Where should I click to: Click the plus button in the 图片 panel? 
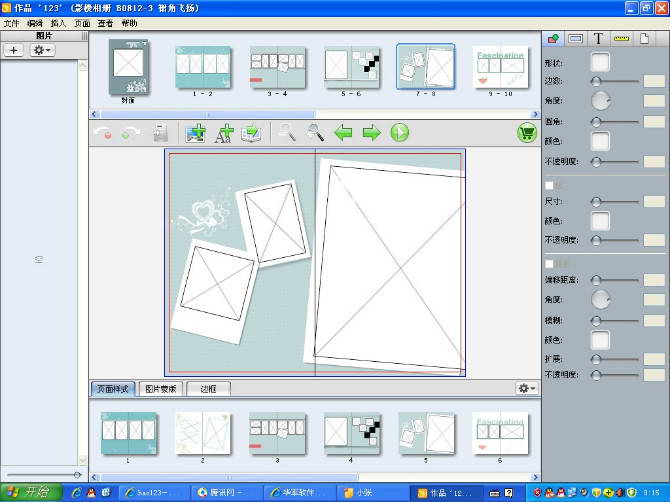pyautogui.click(x=14, y=50)
